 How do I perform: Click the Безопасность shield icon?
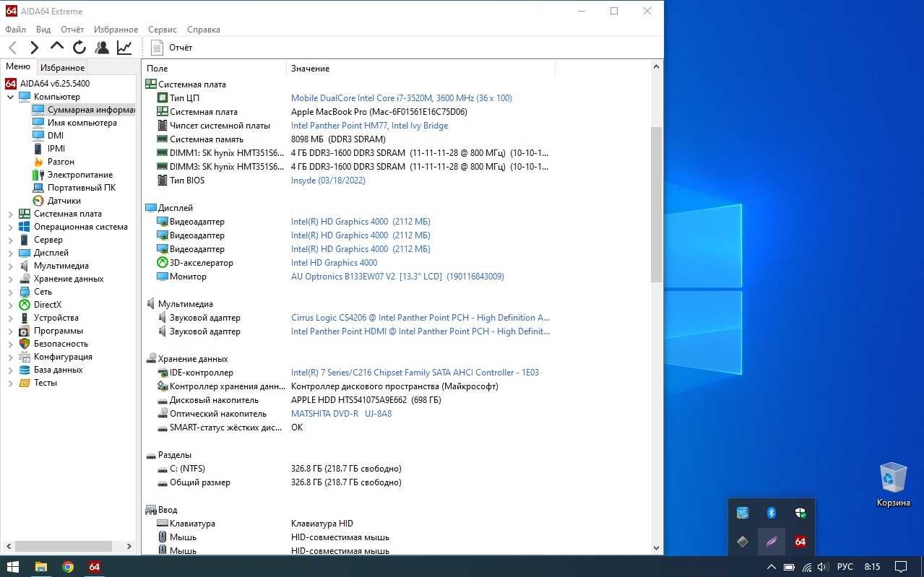(x=25, y=344)
